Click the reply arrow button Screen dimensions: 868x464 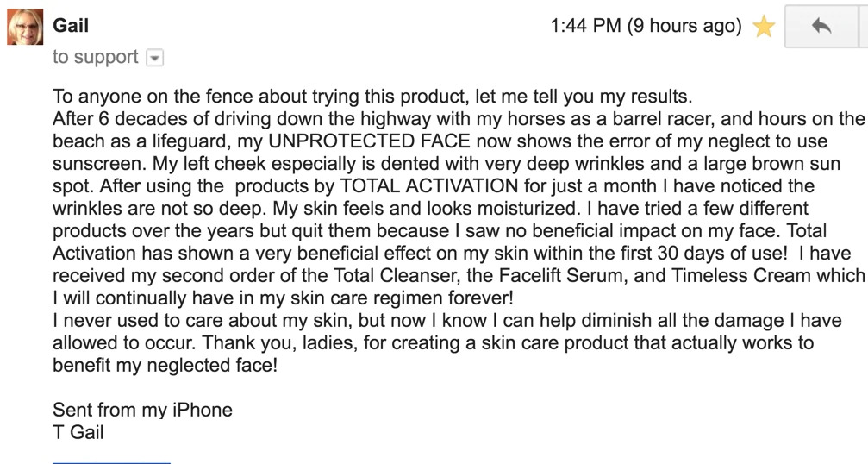tap(821, 27)
